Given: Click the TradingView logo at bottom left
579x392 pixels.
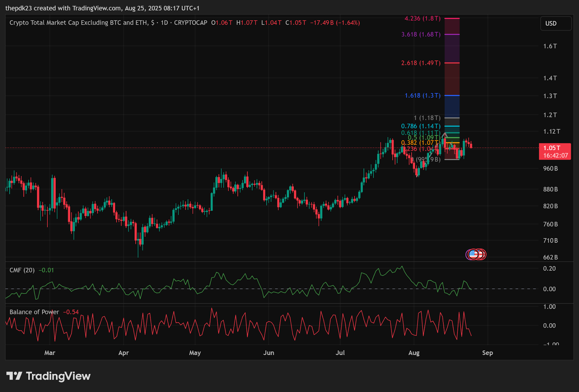Looking at the screenshot, I should pos(48,376).
